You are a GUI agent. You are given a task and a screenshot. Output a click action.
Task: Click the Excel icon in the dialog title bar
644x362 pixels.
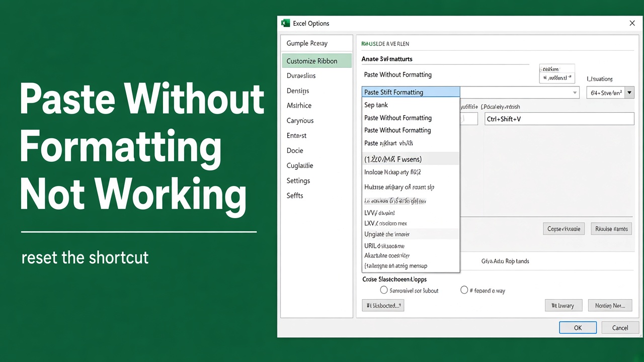point(285,23)
